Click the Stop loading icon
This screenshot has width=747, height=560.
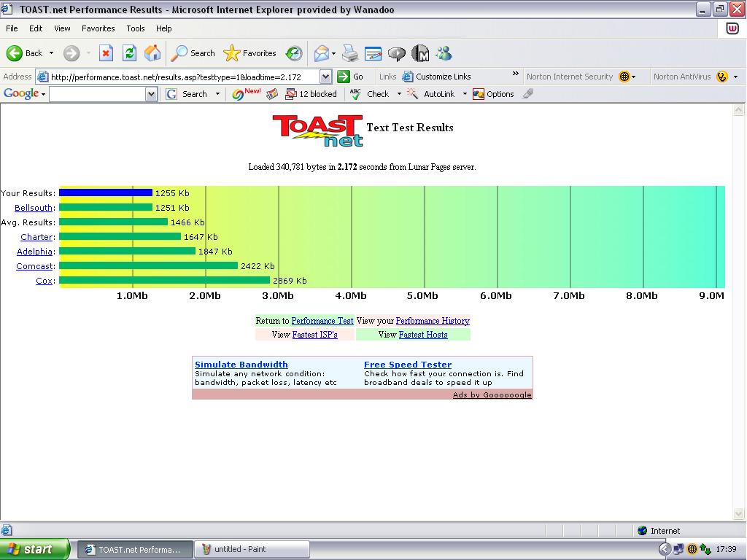(107, 53)
